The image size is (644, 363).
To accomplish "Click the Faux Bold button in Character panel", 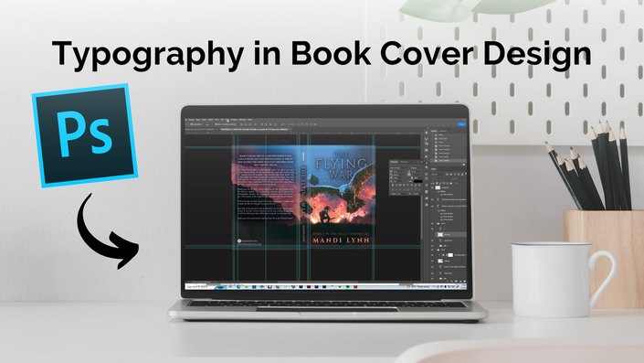I will coord(393,185).
